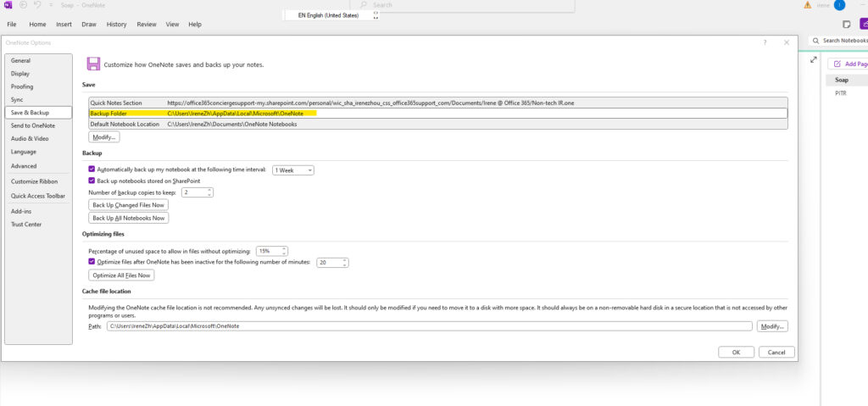Select the Proofing options category

[38, 87]
